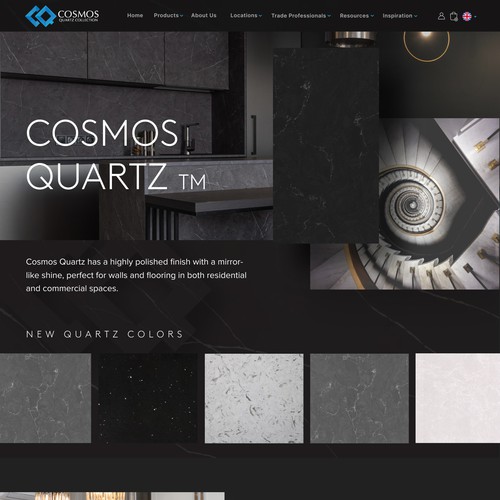Open the shopping cart icon
The width and height of the screenshot is (500, 500).
[453, 16]
